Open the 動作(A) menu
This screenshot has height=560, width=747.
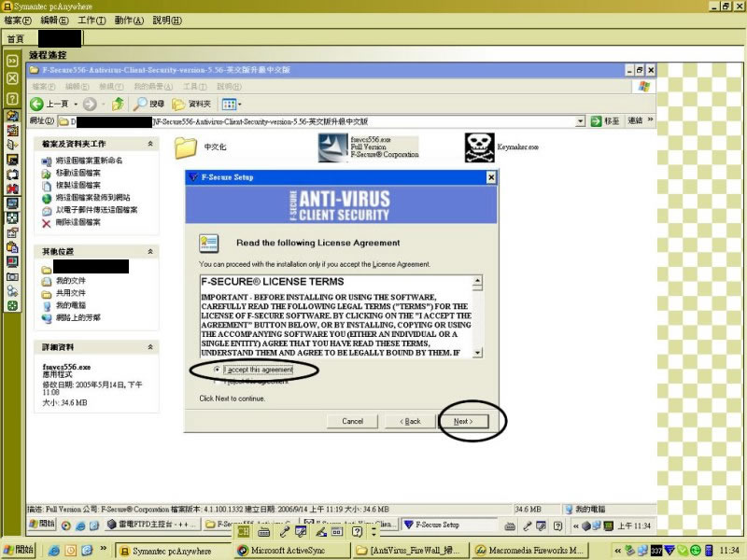129,21
